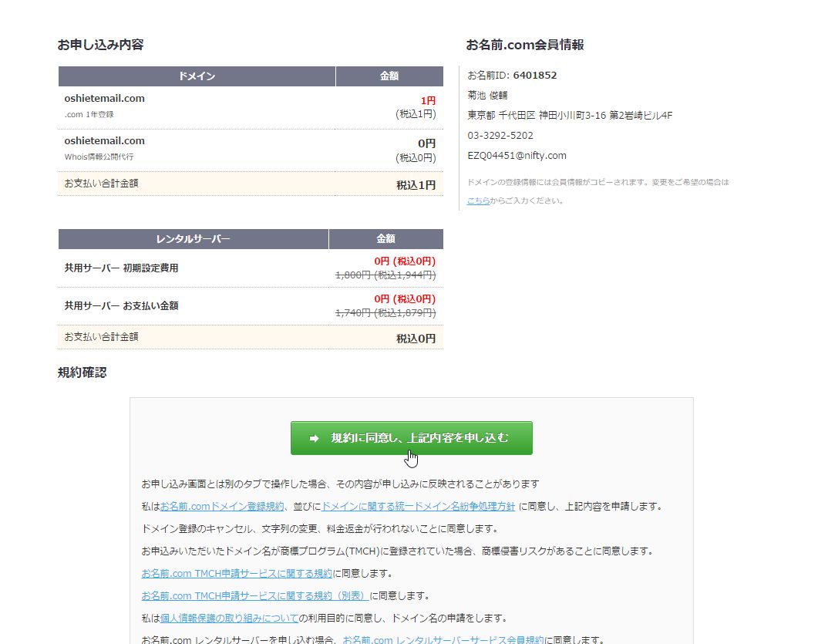Click the 0円 price in the Whois row
This screenshot has width=818, height=644.
click(x=427, y=143)
